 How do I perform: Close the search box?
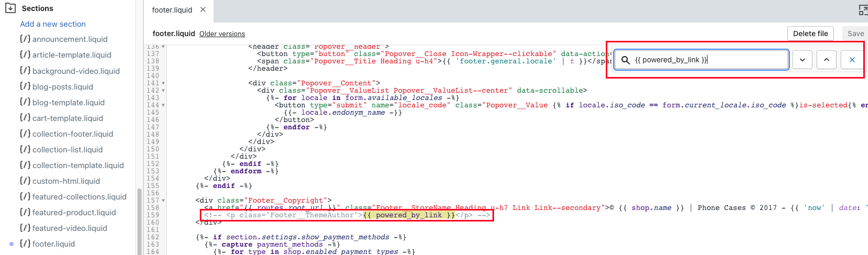852,60
